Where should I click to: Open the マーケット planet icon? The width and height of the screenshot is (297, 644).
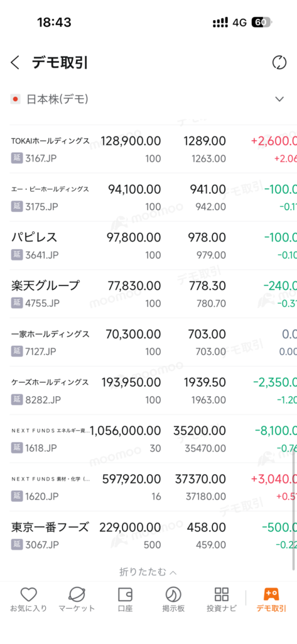click(77, 594)
